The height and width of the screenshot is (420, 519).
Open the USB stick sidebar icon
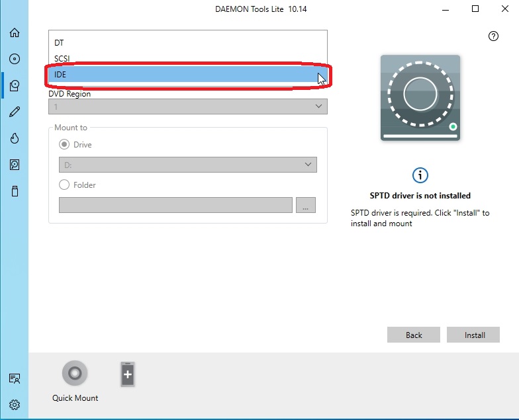click(15, 190)
